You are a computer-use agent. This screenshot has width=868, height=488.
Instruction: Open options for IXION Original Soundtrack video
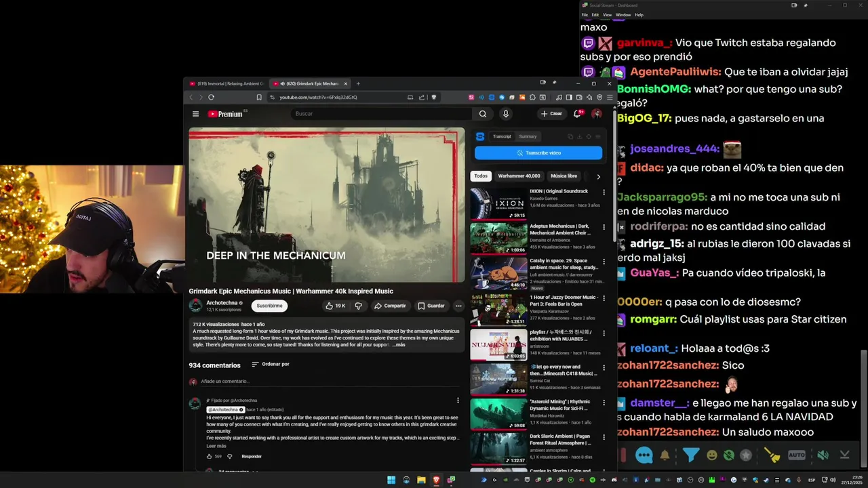(x=604, y=192)
